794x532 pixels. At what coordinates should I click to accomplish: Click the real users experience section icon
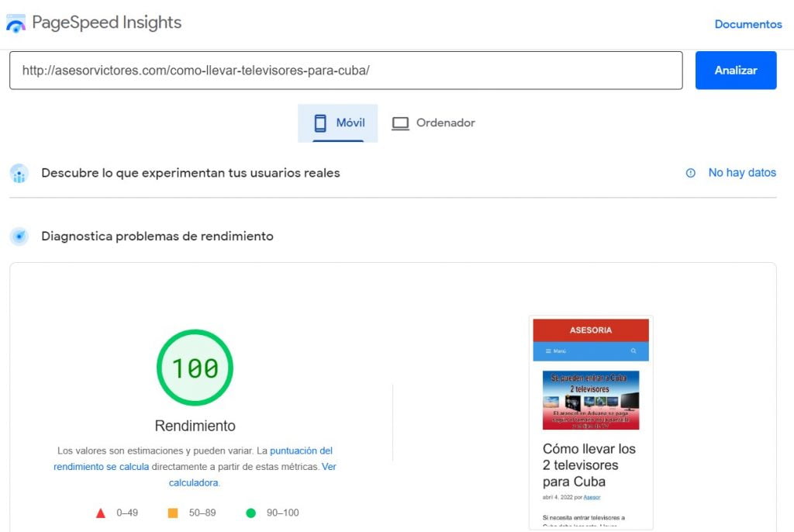[x=19, y=173]
